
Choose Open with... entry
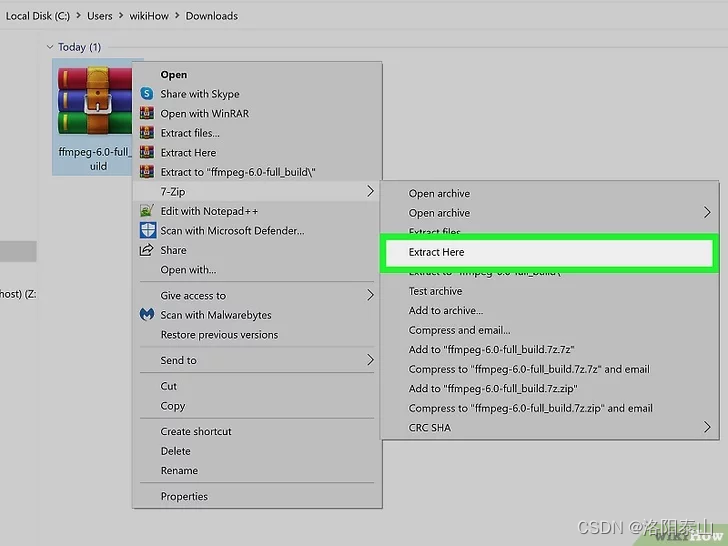point(257,269)
